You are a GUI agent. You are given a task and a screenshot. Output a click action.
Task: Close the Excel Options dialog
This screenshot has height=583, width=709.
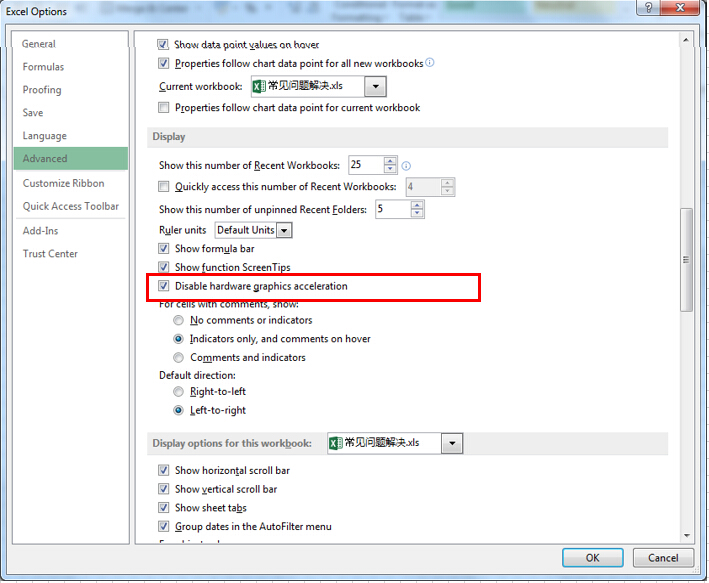[x=680, y=8]
